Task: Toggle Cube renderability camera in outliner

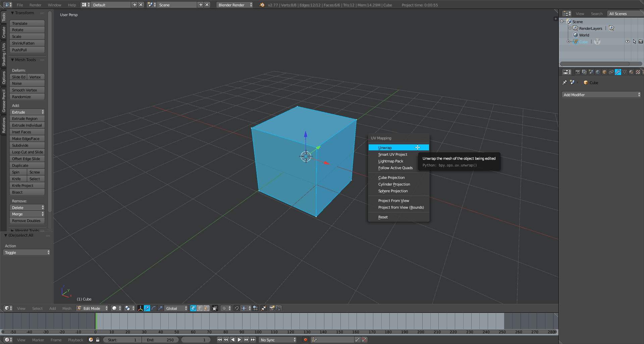Action: [641, 42]
